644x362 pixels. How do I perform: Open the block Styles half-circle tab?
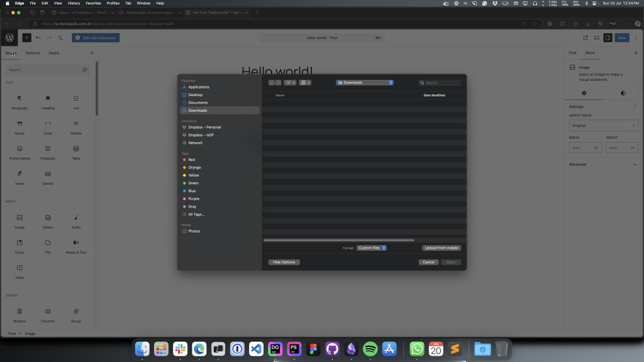click(623, 93)
